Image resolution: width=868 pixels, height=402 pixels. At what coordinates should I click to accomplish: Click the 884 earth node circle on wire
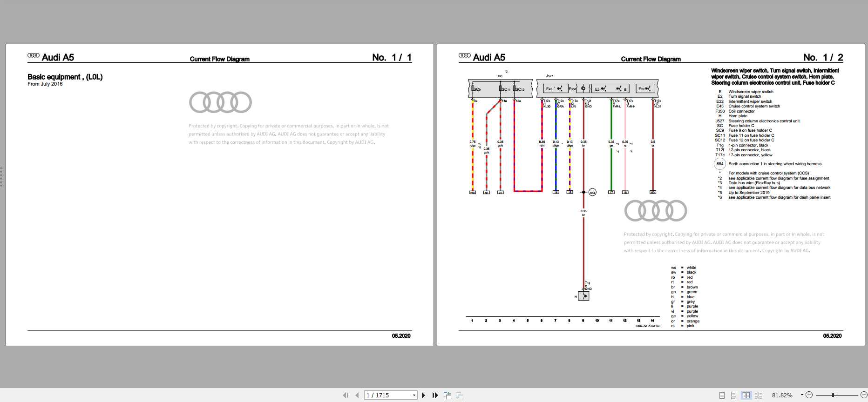(x=592, y=192)
